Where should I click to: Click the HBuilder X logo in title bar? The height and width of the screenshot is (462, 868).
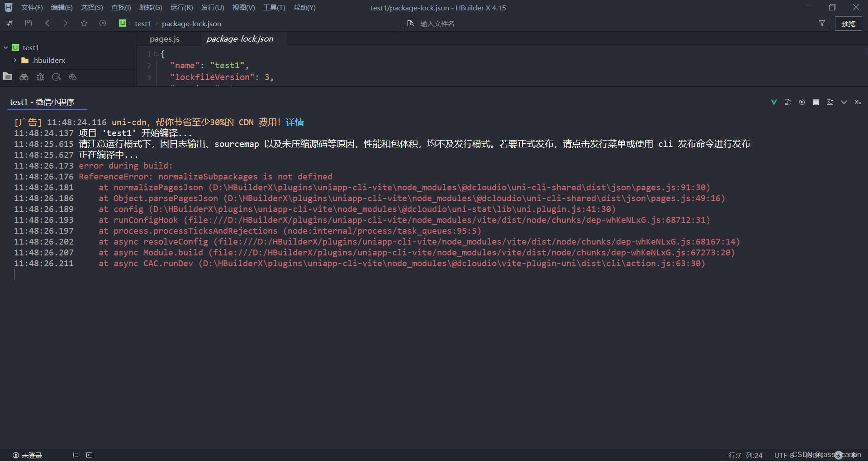coord(9,8)
